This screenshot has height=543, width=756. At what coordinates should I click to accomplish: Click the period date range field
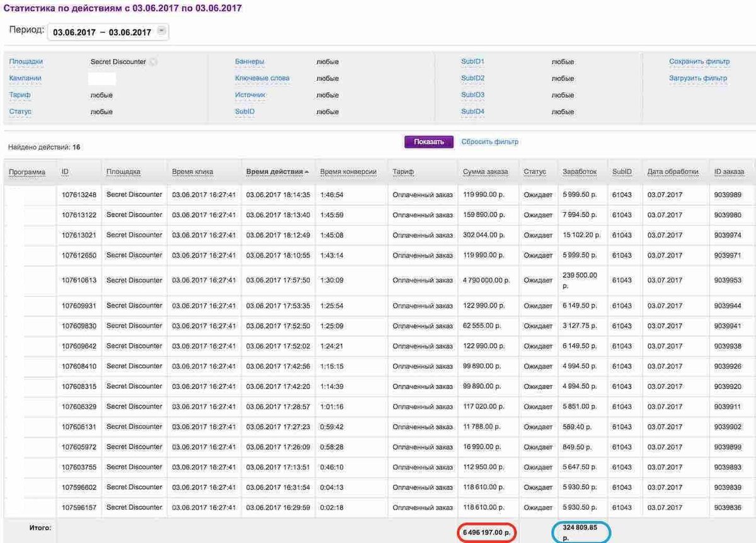click(x=108, y=31)
